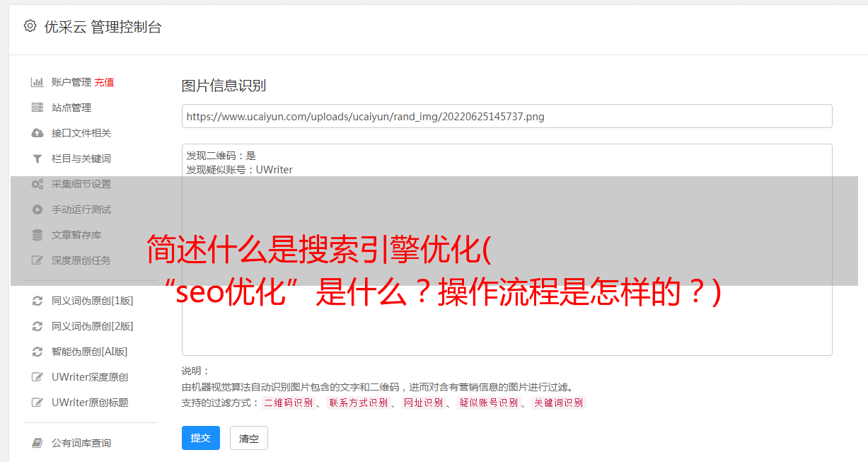The image size is (868, 462).
Task: Click the 网址识别 tag
Action: [x=423, y=403]
